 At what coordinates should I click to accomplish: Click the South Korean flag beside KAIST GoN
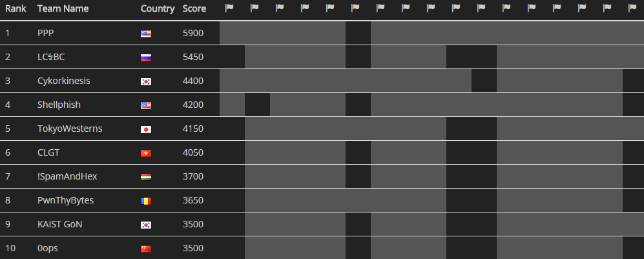point(146,225)
